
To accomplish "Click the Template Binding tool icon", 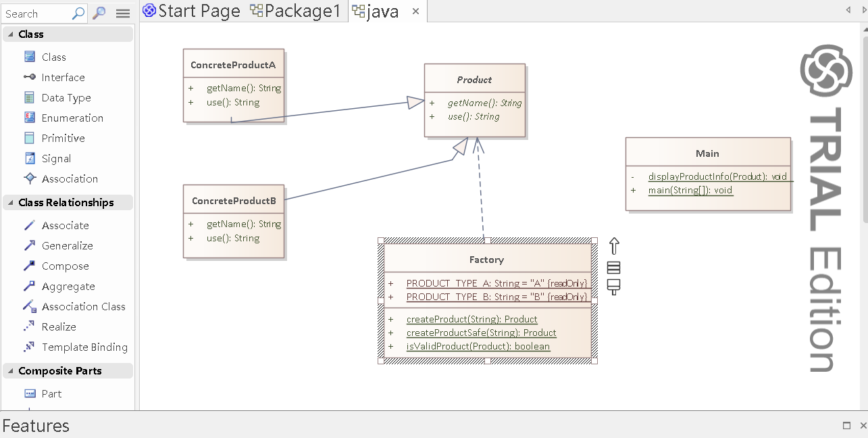I will pyautogui.click(x=30, y=347).
